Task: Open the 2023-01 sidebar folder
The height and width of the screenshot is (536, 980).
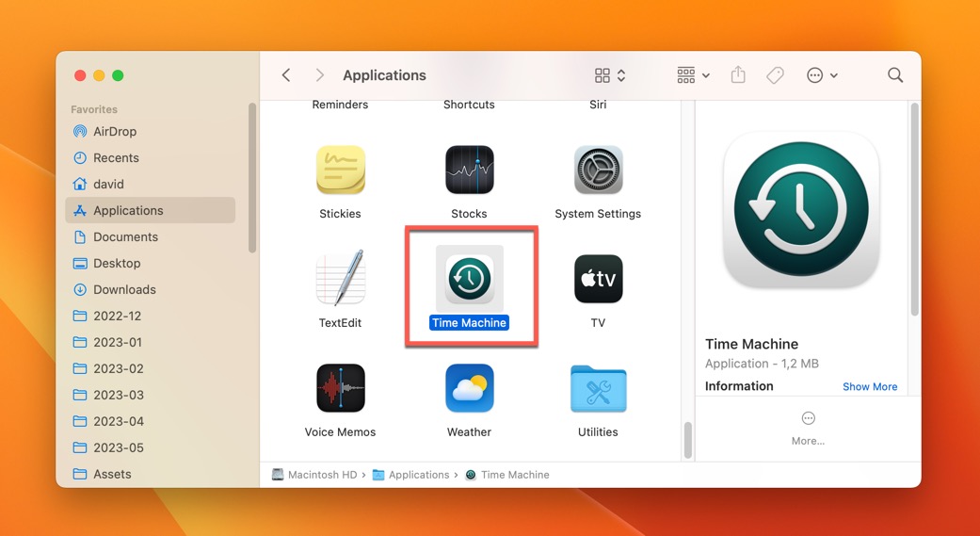Action: 150,342
